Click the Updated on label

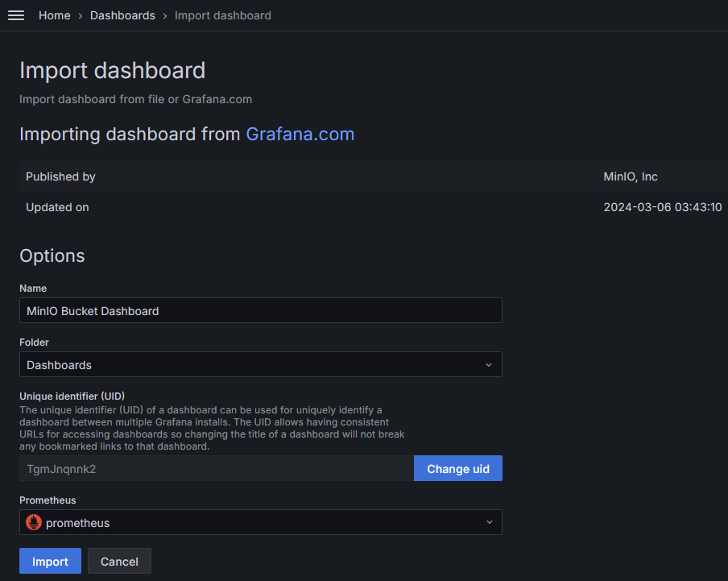[x=57, y=207]
